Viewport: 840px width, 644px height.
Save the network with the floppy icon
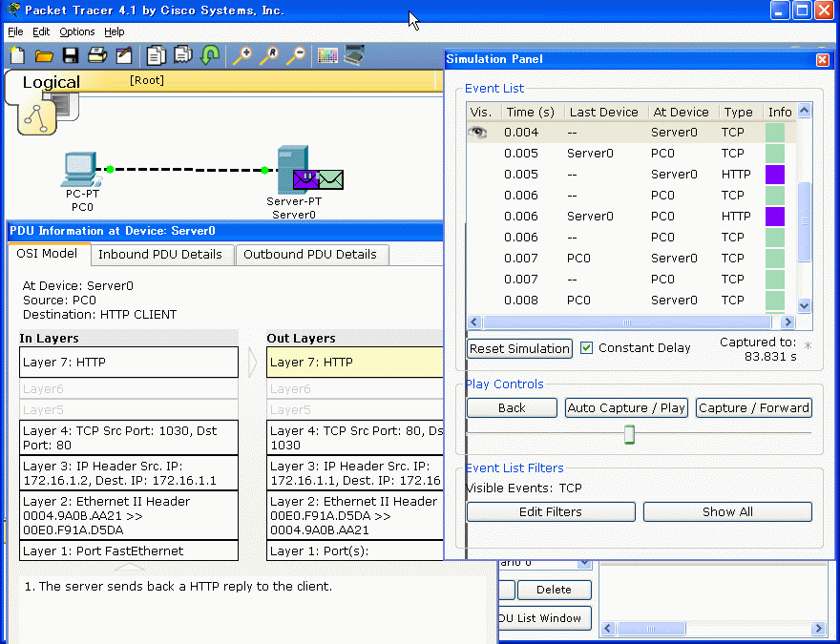click(71, 55)
